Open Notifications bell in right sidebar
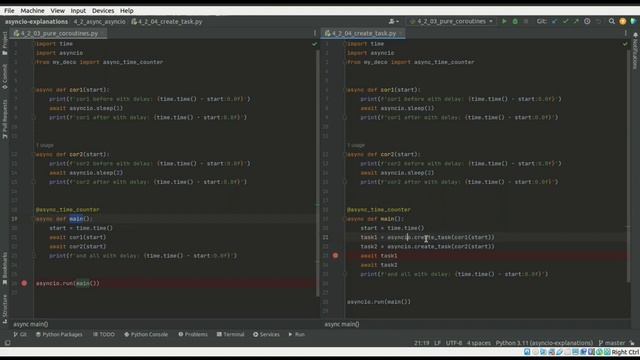Image resolution: width=640 pixels, height=360 pixels. pyautogui.click(x=635, y=51)
